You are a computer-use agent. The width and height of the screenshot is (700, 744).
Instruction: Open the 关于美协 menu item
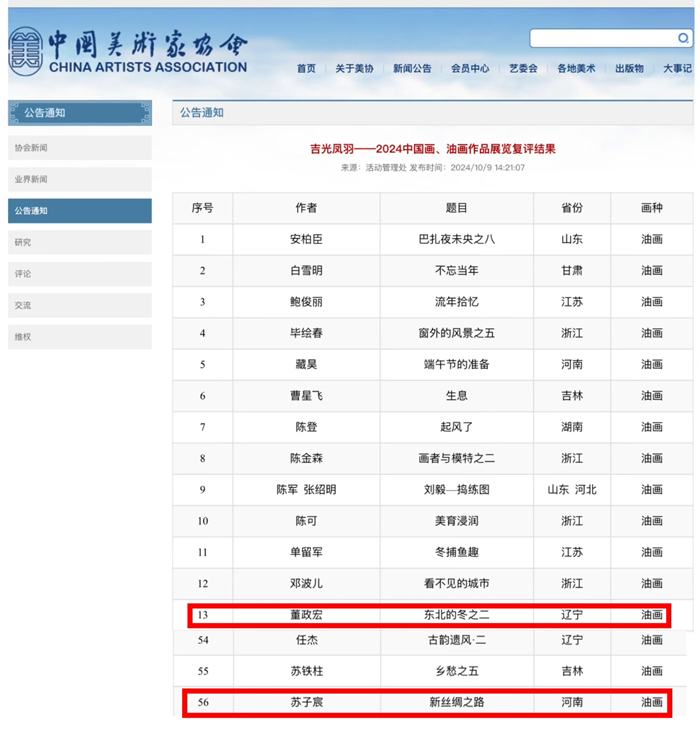(354, 69)
